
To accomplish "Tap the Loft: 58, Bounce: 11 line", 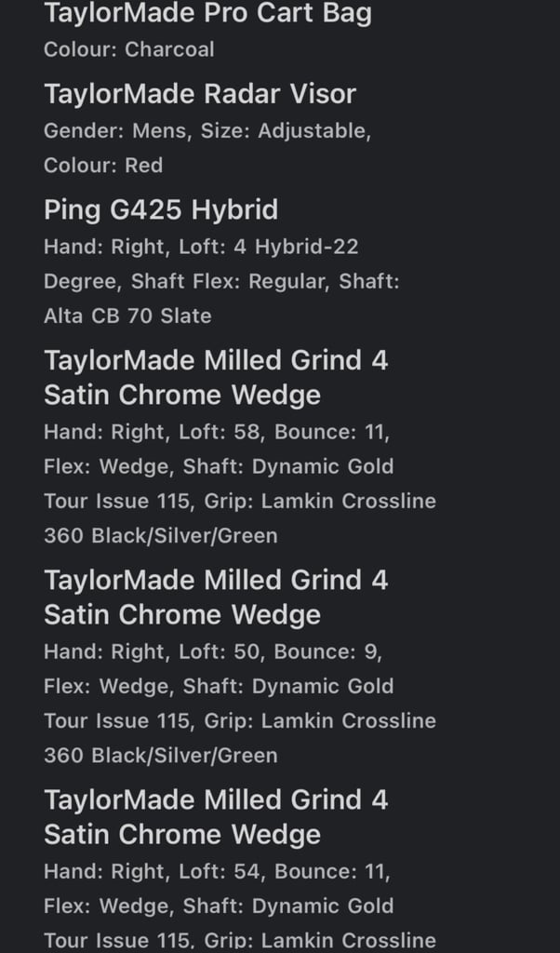I will [217, 432].
